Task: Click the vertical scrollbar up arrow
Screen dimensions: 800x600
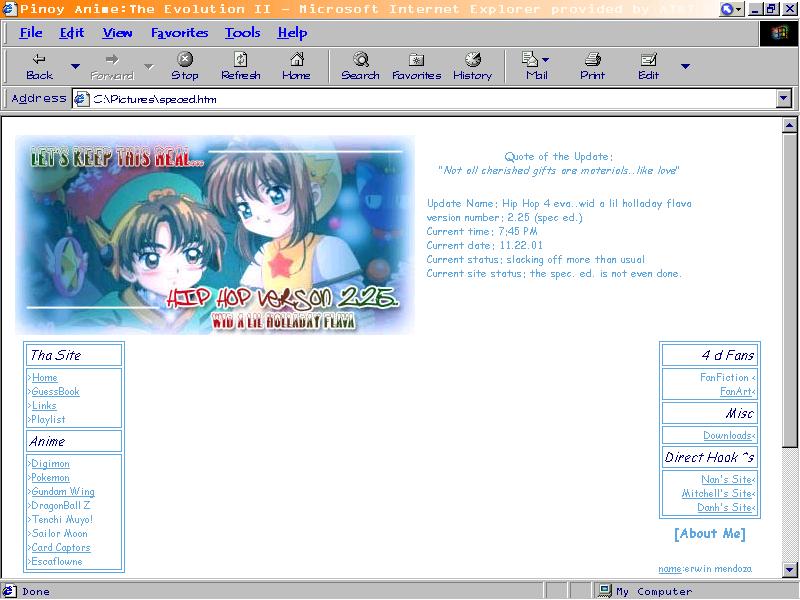Action: [x=789, y=124]
